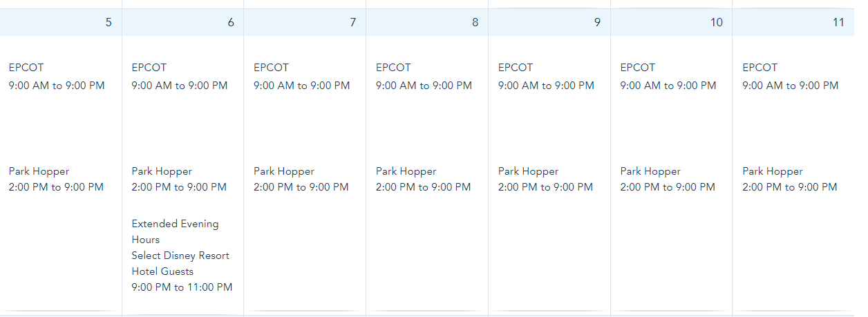Click Park Hopper entry on day 5
Screen dimensions: 868x317
tap(39, 171)
